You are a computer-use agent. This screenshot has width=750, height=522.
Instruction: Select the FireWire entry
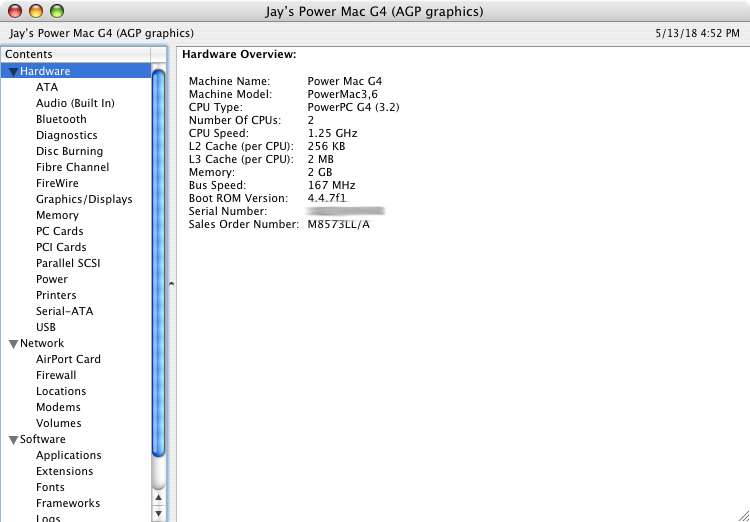[x=57, y=183]
